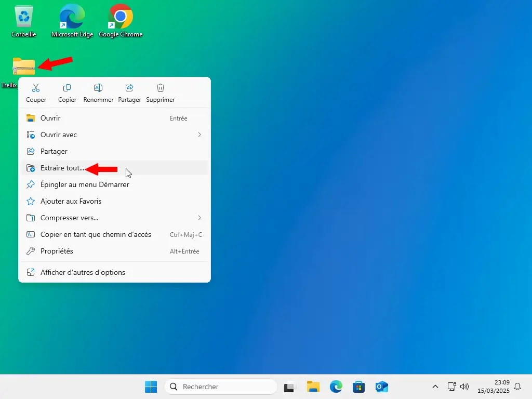Open Task View from the taskbar

(289, 387)
